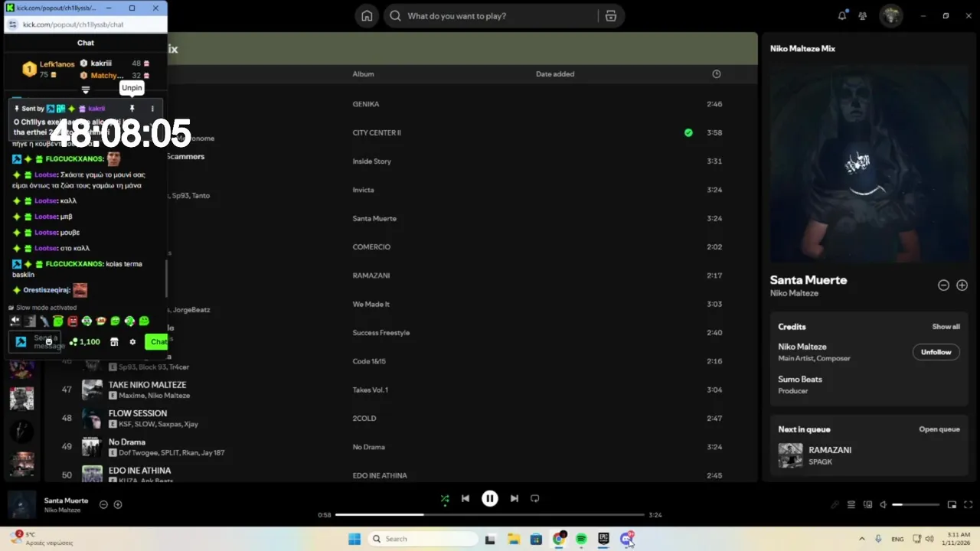Open the Niko Malteze artist link under Santa Muerte
This screenshot has height=551, width=980.
click(794, 293)
